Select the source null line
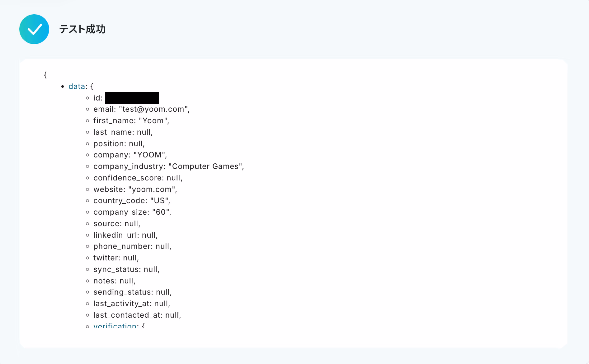Image resolution: width=589 pixels, height=364 pixels. coord(117,224)
